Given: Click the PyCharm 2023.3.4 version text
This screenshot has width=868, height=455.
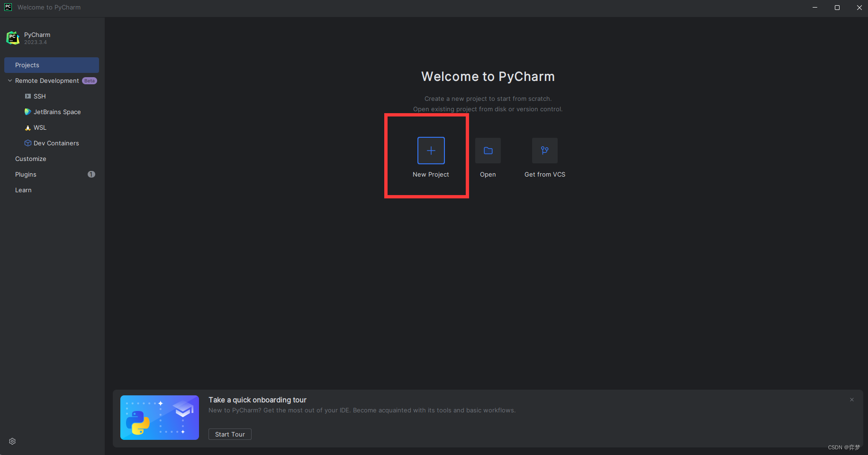Looking at the screenshot, I should pyautogui.click(x=36, y=42).
